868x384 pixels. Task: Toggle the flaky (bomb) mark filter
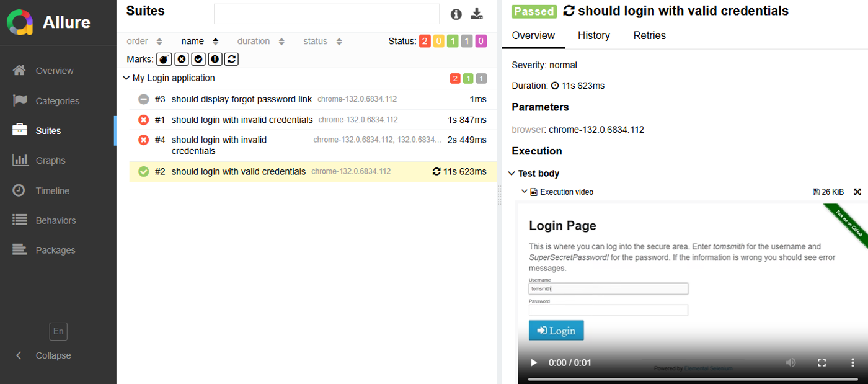tap(164, 59)
